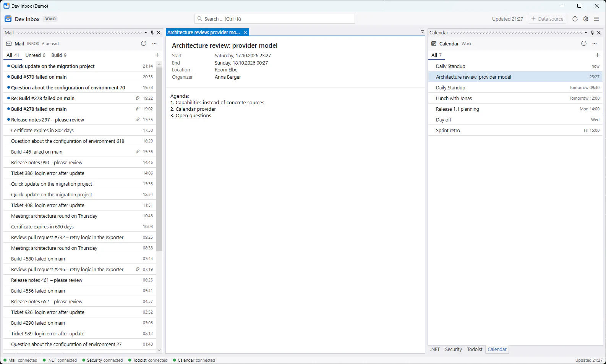The height and width of the screenshot is (364, 606).
Task: Refresh the Mail inbox list
Action: (144, 44)
